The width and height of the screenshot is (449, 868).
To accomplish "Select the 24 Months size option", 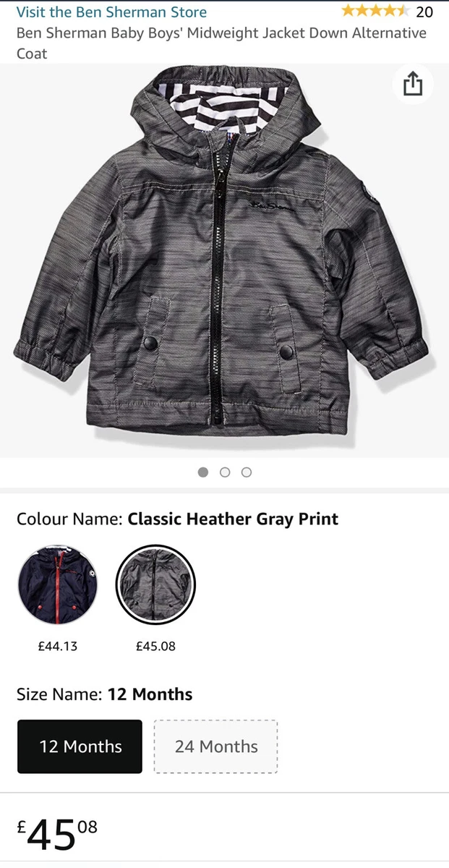I will point(215,746).
